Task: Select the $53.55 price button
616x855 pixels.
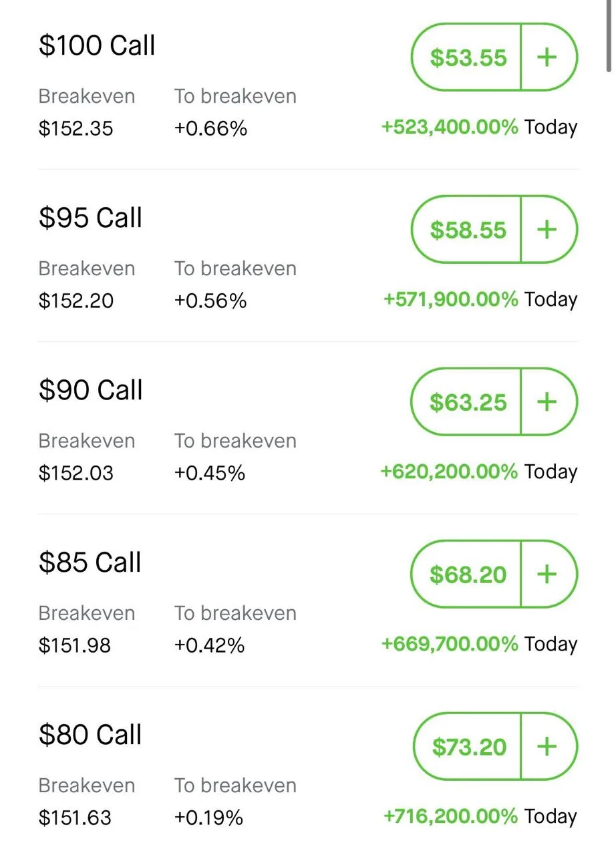Action: pos(467,57)
